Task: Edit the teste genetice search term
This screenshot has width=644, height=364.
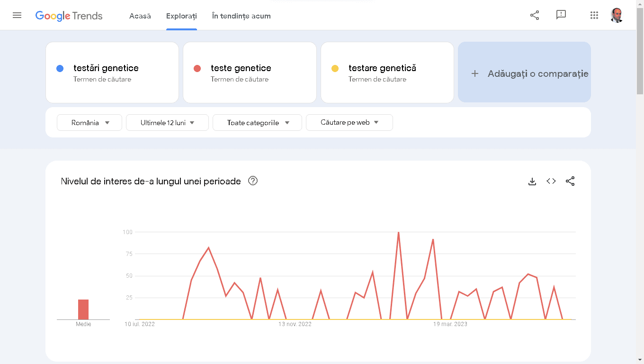Action: point(241,68)
